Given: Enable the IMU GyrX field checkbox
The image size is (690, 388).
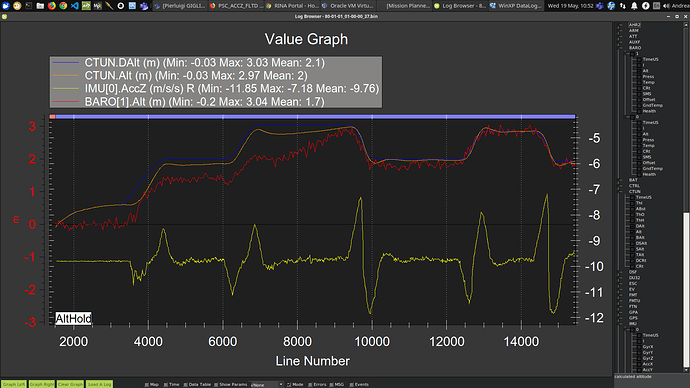Looking at the screenshot, I should pyautogui.click(x=639, y=347).
